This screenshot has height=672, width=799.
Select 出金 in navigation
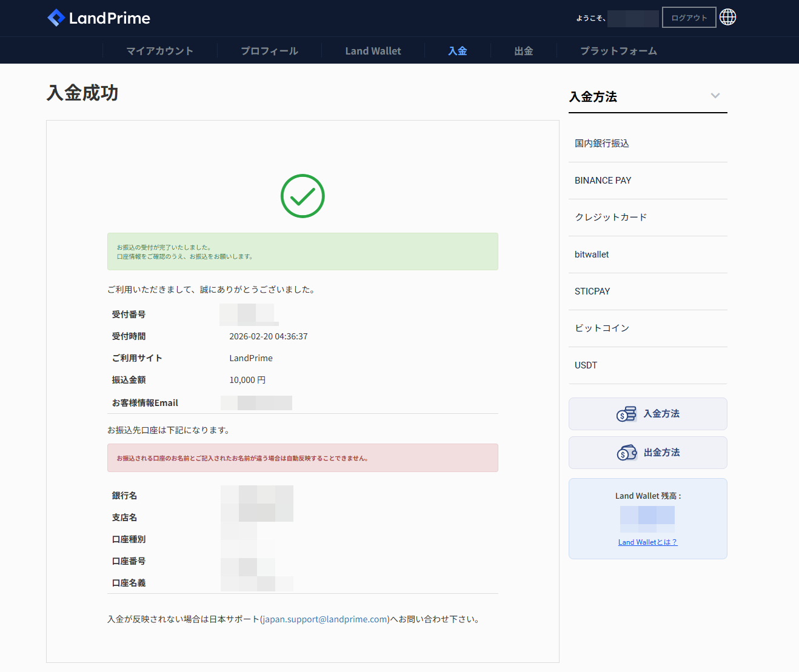[524, 51]
